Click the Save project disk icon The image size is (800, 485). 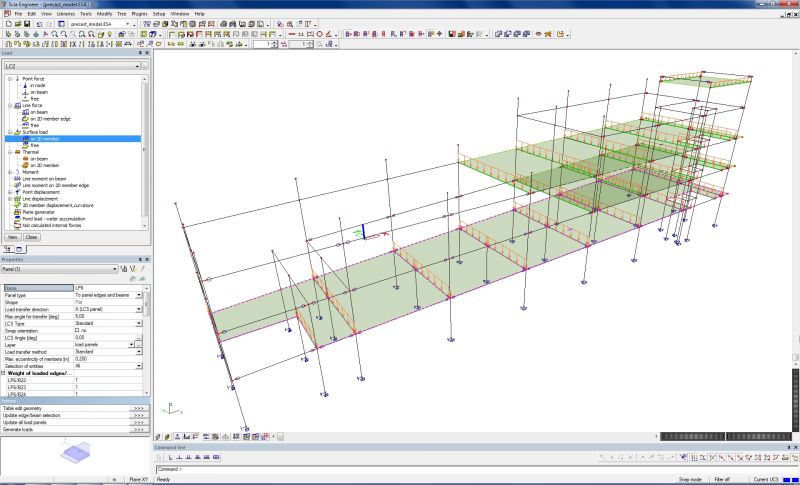(x=25, y=23)
